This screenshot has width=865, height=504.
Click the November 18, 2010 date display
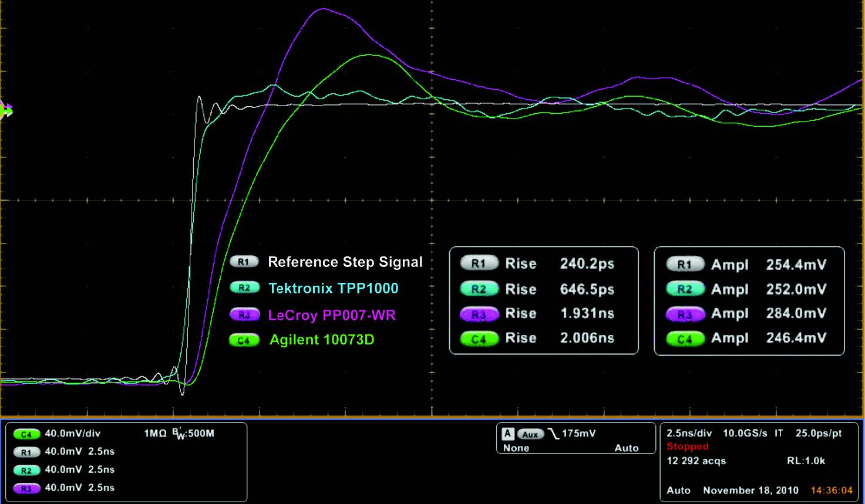750,490
